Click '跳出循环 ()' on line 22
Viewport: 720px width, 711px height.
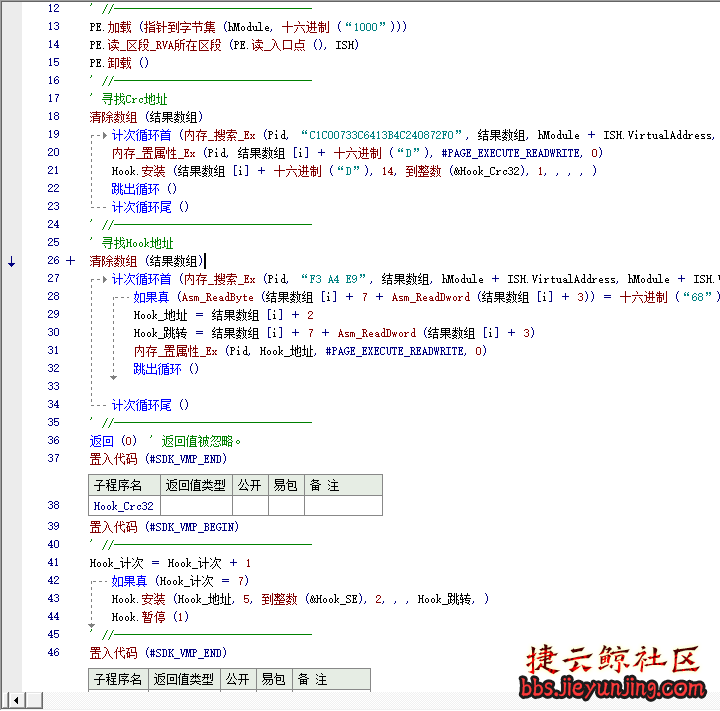(x=144, y=189)
